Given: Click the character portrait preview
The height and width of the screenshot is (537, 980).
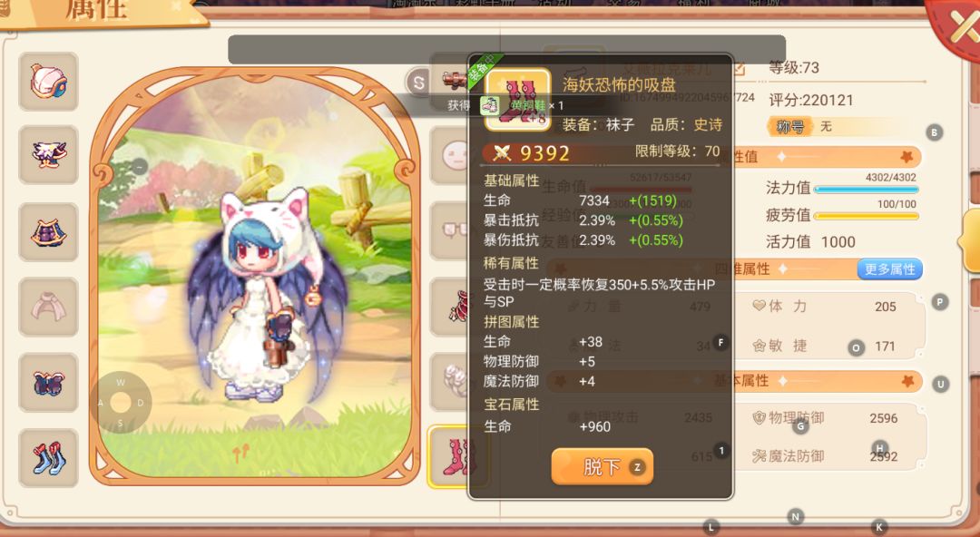Looking at the screenshot, I should [x=255, y=275].
